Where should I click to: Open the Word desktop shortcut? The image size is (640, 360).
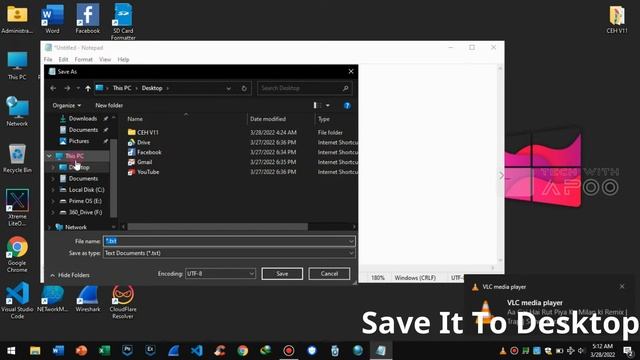click(52, 19)
